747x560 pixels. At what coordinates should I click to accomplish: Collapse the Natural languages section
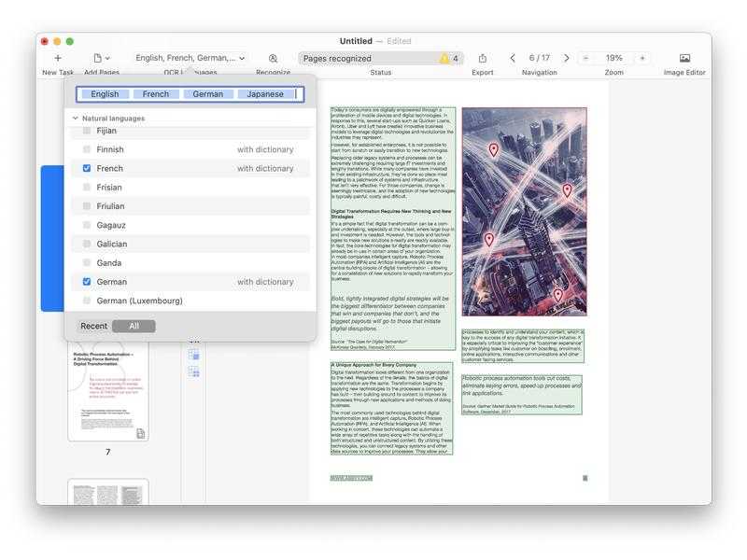(x=76, y=118)
